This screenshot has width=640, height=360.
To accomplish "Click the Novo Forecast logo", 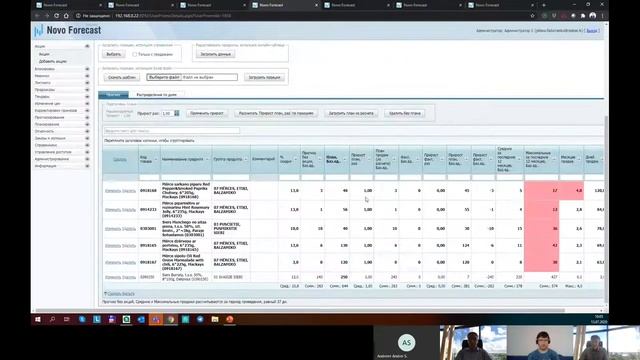I will [68, 30].
